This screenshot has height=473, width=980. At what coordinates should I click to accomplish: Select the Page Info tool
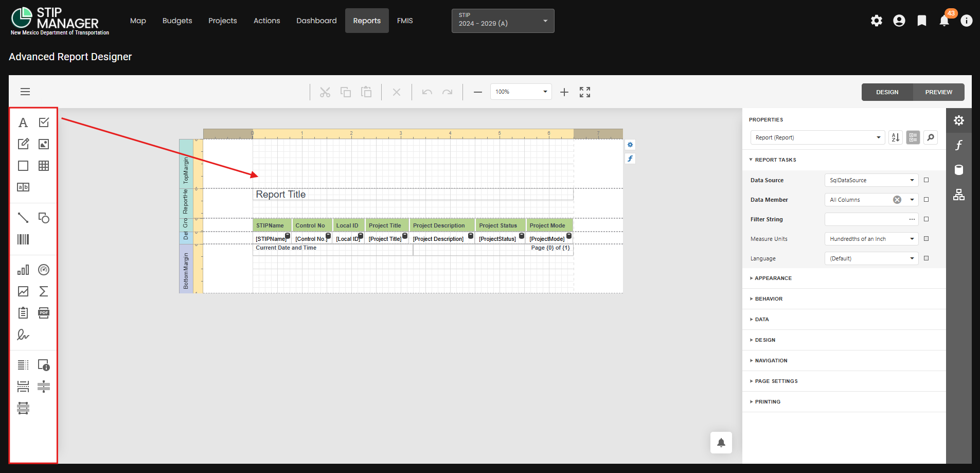pos(44,365)
